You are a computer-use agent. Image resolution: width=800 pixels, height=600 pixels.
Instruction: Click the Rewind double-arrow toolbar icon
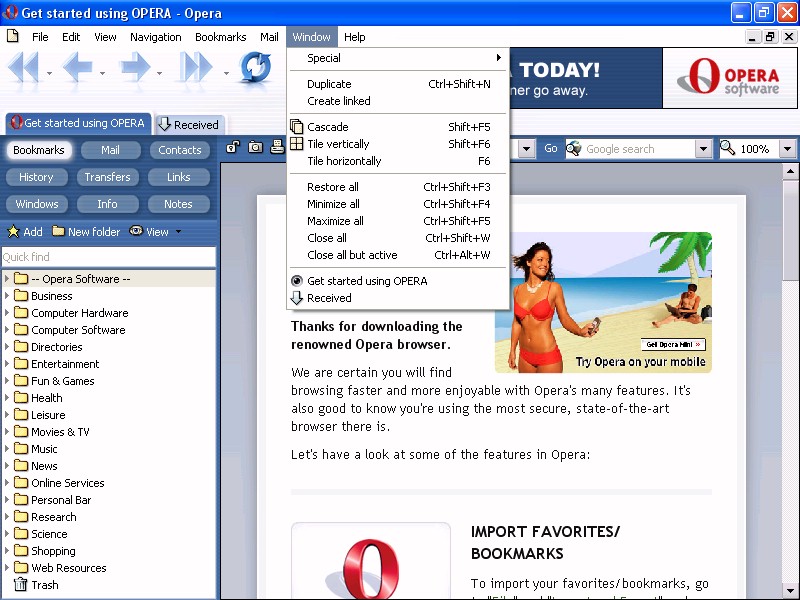[x=23, y=67]
